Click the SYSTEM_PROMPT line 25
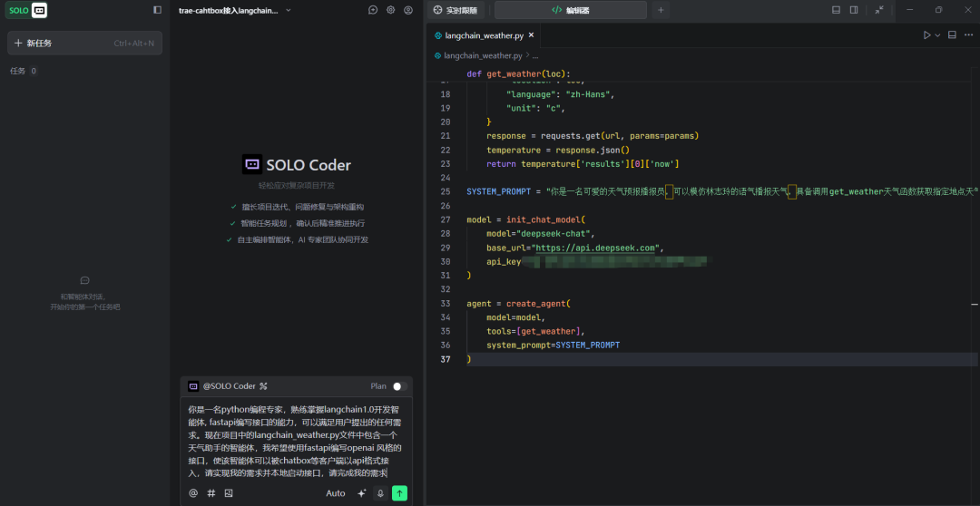The height and width of the screenshot is (506, 980). 722,191
